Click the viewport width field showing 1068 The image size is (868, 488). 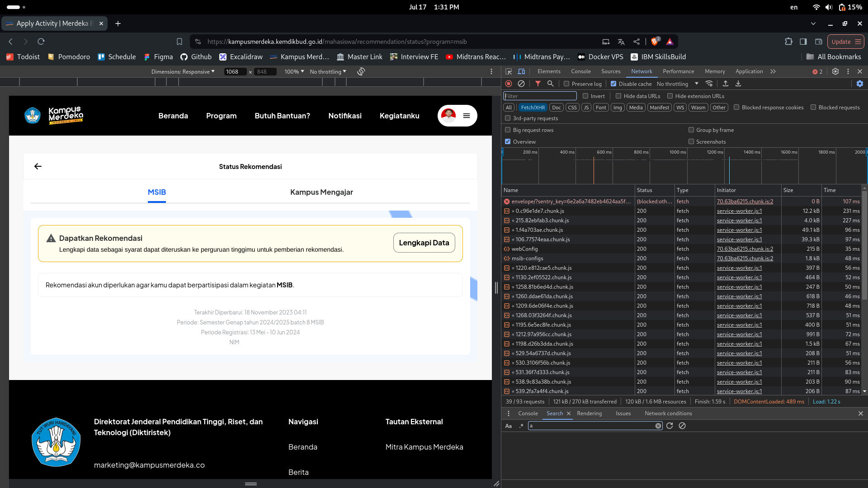(x=235, y=71)
